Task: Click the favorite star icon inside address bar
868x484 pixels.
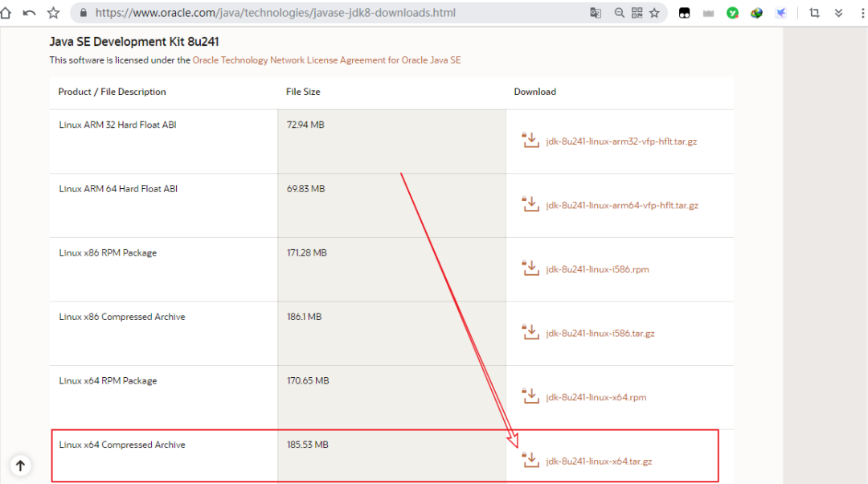Action: [x=654, y=13]
